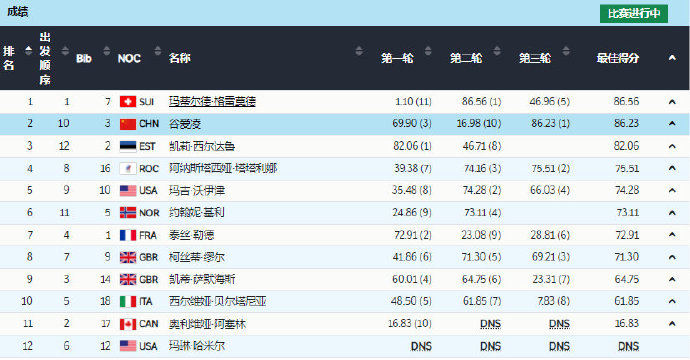Viewport: 690px width, 360px height.
Task: Expand details for GBR rank 9 row
Action: (x=672, y=279)
